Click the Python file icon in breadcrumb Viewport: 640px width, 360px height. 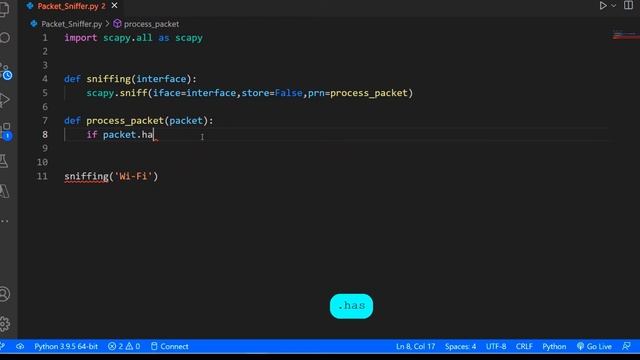click(x=34, y=24)
